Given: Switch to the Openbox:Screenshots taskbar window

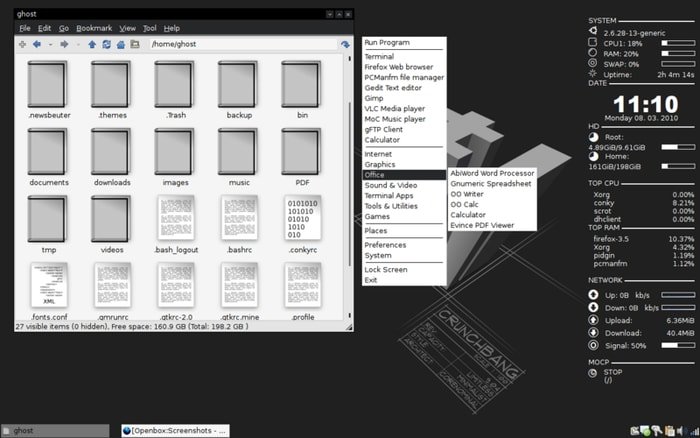Looking at the screenshot, I should tap(175, 430).
